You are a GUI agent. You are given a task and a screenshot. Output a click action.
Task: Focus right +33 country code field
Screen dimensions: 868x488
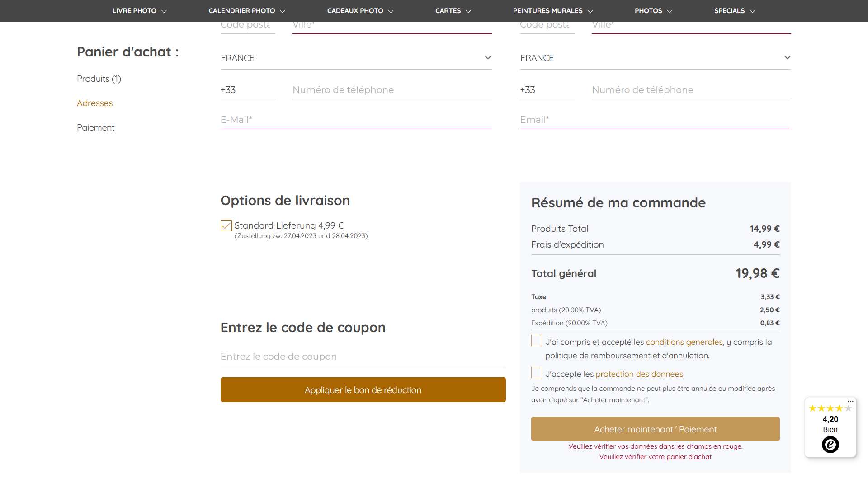coord(547,90)
